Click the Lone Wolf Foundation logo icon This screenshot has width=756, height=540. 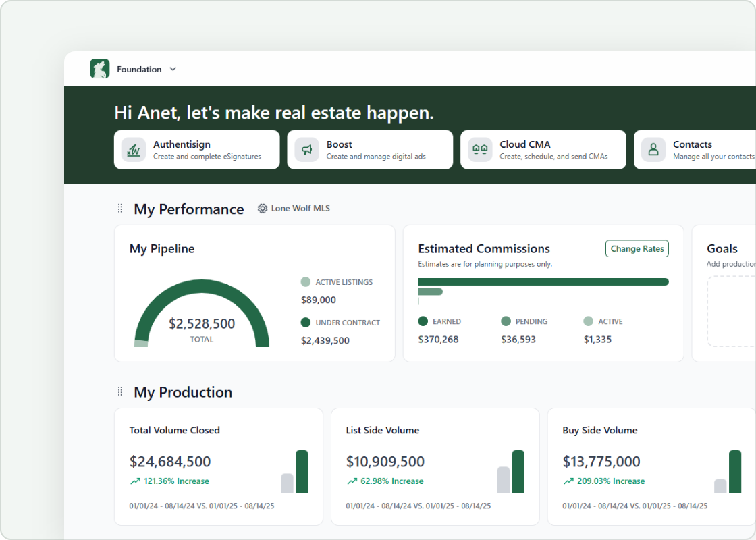(100, 69)
